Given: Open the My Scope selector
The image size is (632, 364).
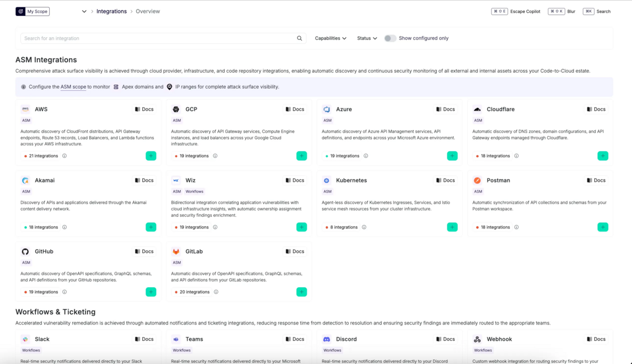Looking at the screenshot, I should pos(33,11).
